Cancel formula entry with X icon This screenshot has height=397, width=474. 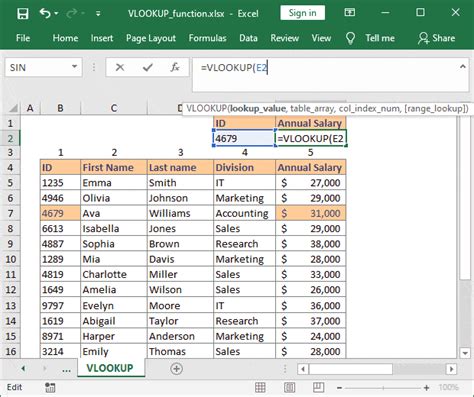pos(120,67)
